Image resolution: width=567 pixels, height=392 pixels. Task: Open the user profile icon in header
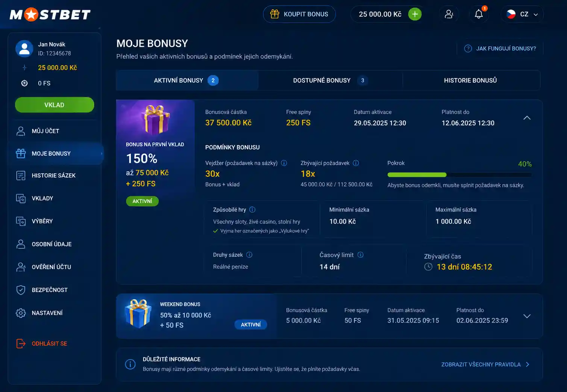[449, 14]
